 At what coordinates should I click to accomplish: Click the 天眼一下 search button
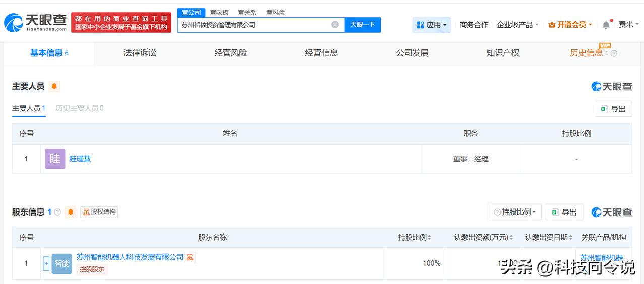[x=363, y=25]
